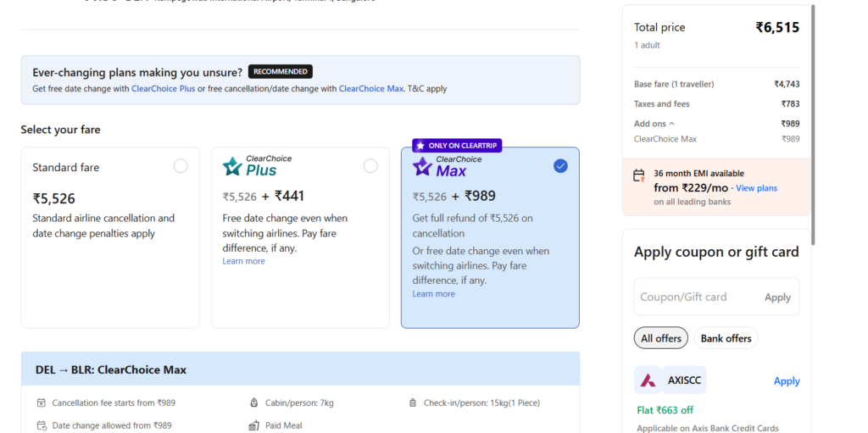Select the Standard fare radio button
Screen dimensions: 868x433
[181, 166]
